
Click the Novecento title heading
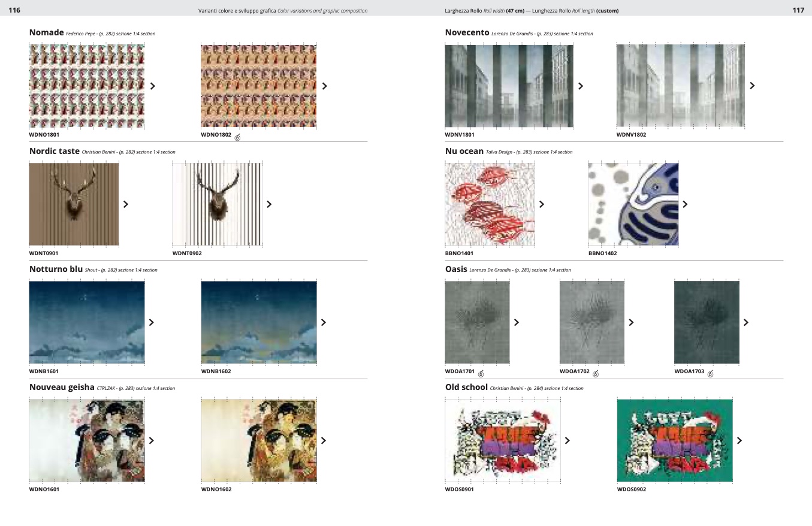pos(467,32)
